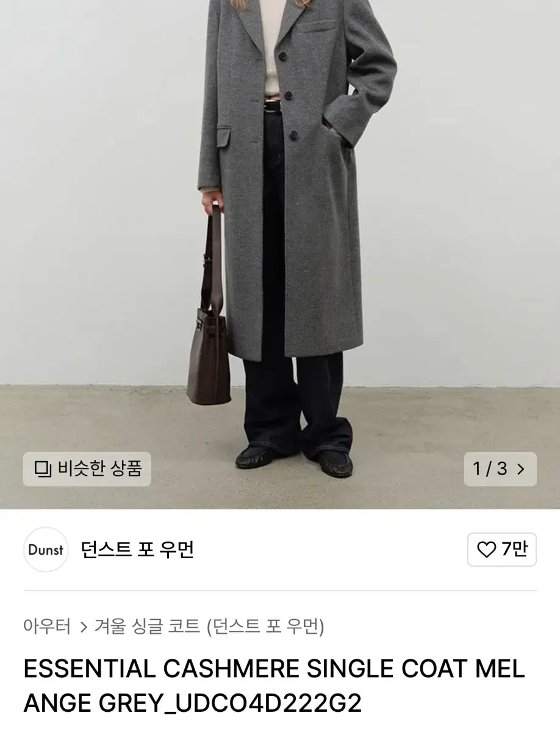
Task: Go to the 아우터 category breadcrumb
Action: coord(47,626)
